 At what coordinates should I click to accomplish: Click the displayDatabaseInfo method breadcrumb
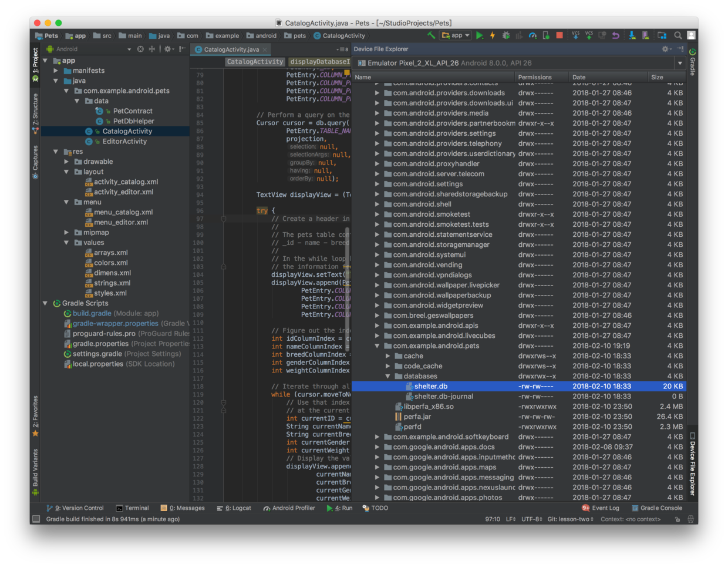[x=319, y=62]
